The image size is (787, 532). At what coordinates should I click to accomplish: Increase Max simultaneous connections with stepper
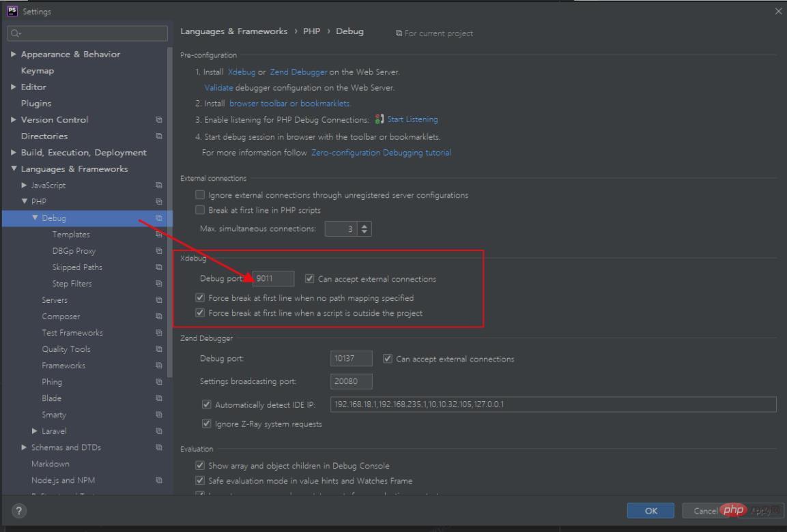click(x=364, y=226)
